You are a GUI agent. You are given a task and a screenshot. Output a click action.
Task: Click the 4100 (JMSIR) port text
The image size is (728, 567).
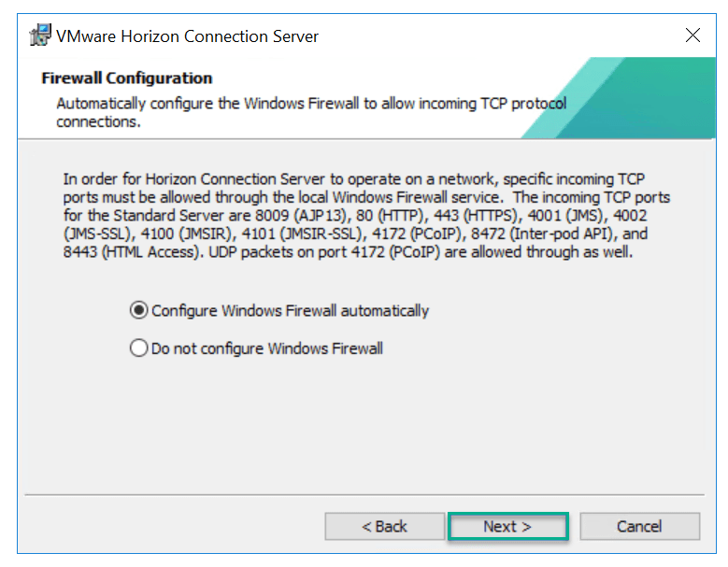click(176, 234)
